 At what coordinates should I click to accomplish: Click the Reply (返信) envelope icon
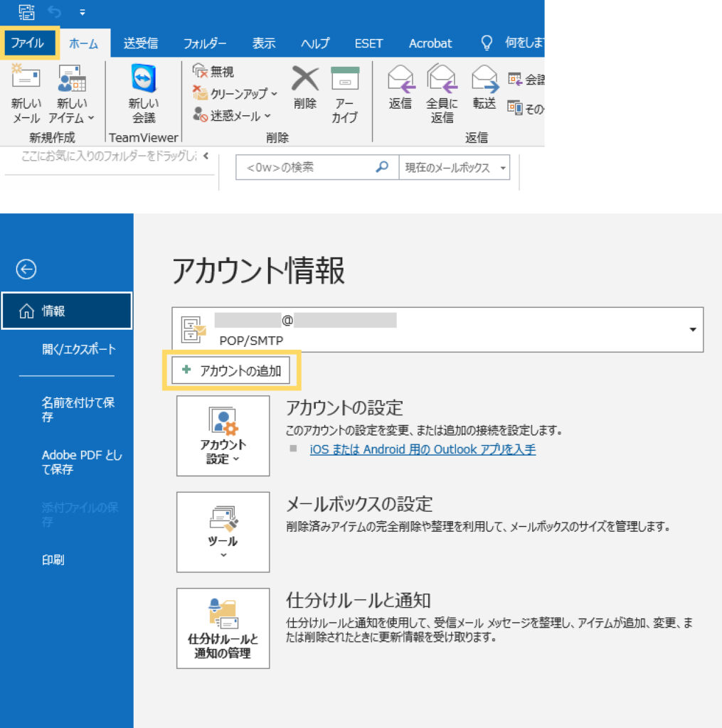point(400,78)
